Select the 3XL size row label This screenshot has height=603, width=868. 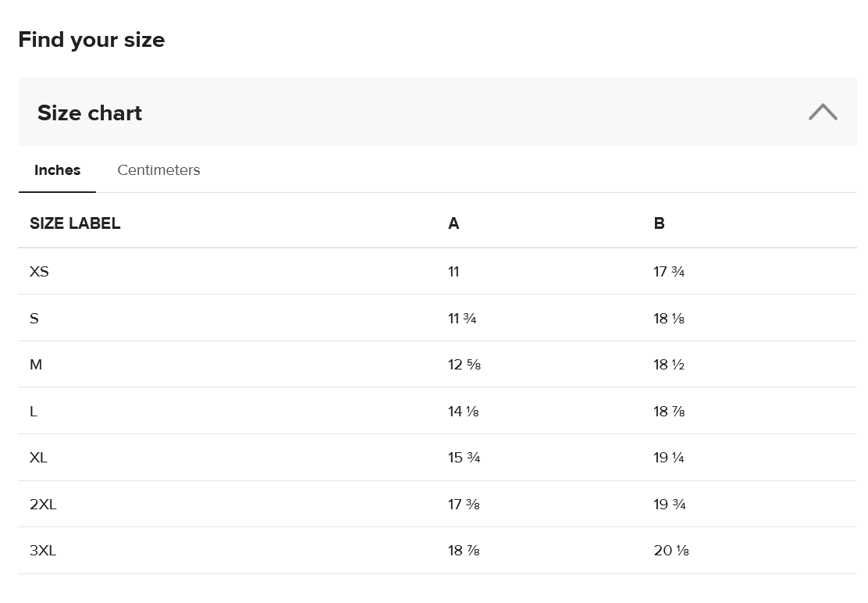(43, 551)
